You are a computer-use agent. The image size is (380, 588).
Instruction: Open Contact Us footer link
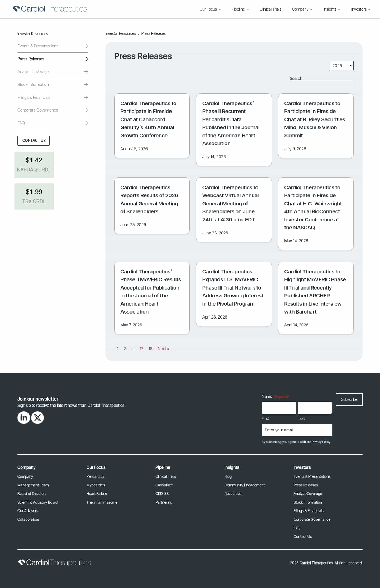click(x=302, y=537)
